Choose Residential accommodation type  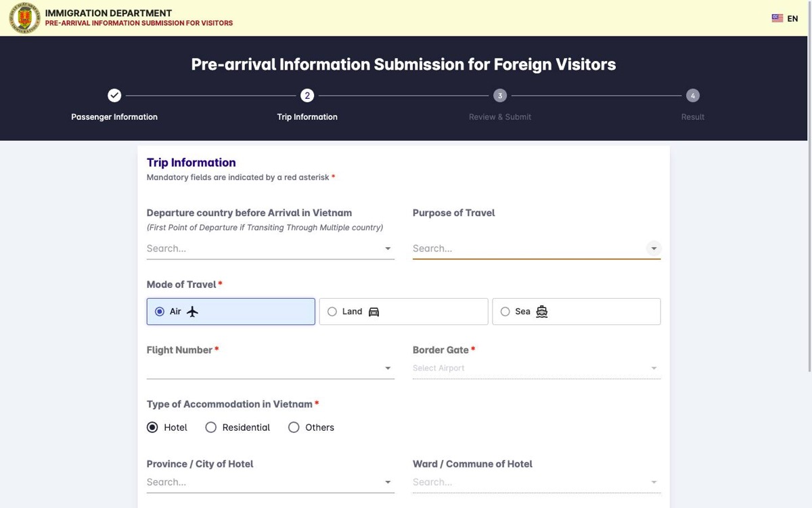(x=238, y=427)
